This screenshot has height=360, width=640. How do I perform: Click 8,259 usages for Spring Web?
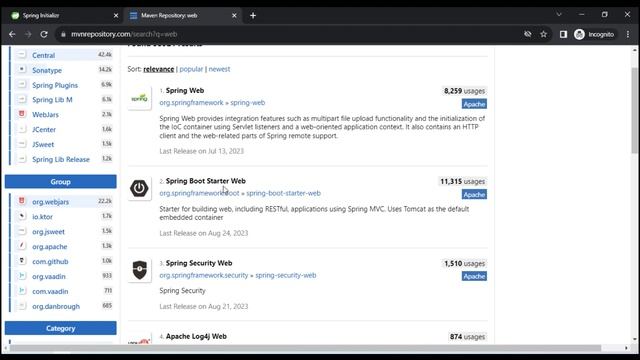[464, 91]
